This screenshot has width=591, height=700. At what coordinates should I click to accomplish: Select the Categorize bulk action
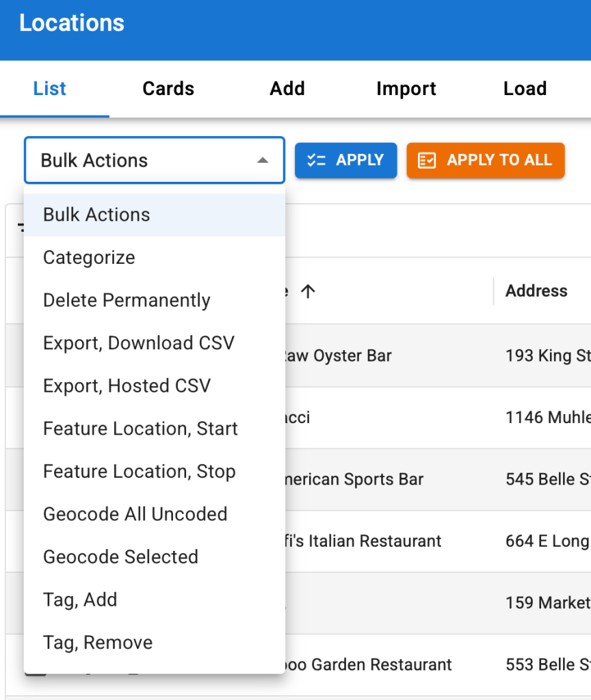point(155,258)
